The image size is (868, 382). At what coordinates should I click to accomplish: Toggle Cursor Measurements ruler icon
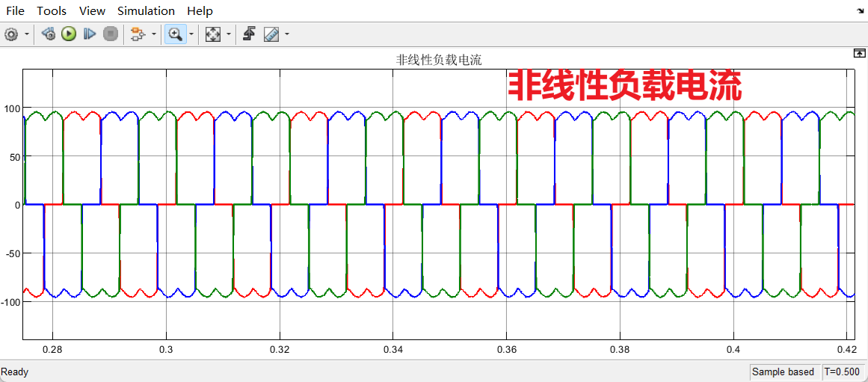click(x=271, y=34)
